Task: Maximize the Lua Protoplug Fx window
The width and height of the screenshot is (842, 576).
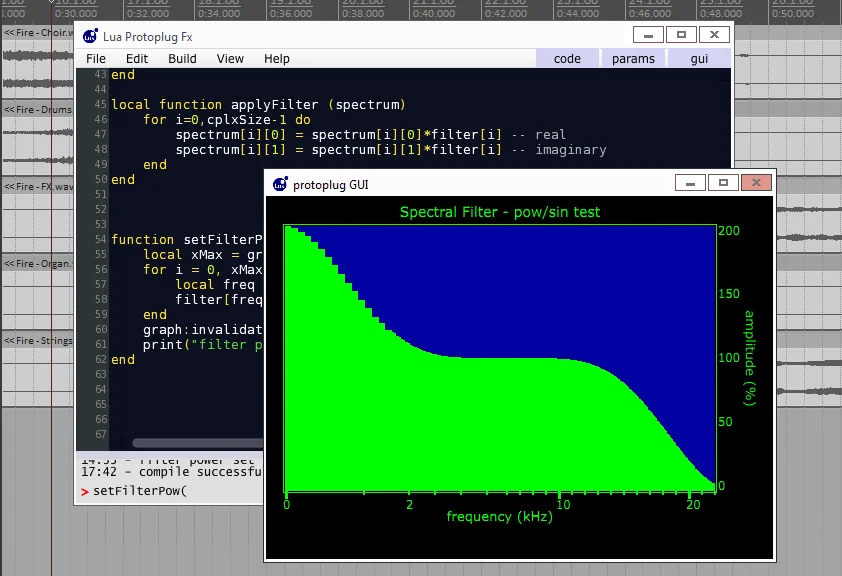Action: pyautogui.click(x=681, y=35)
